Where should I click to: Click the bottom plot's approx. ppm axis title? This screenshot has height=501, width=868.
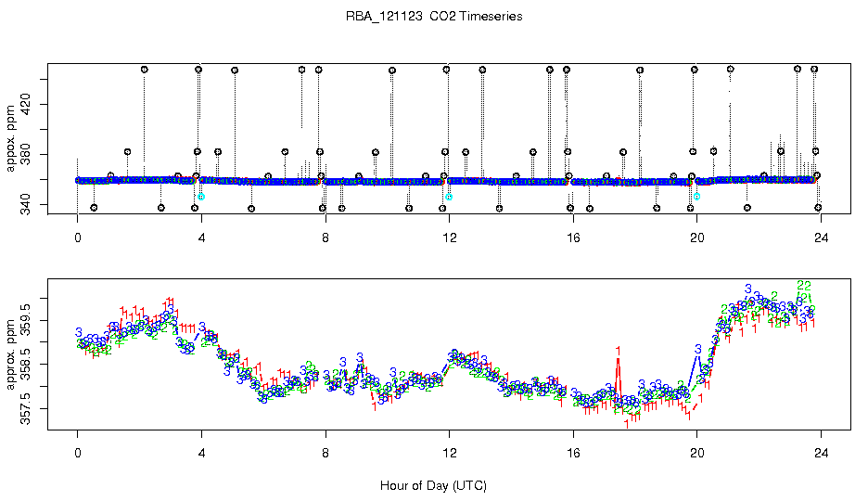click(10, 354)
